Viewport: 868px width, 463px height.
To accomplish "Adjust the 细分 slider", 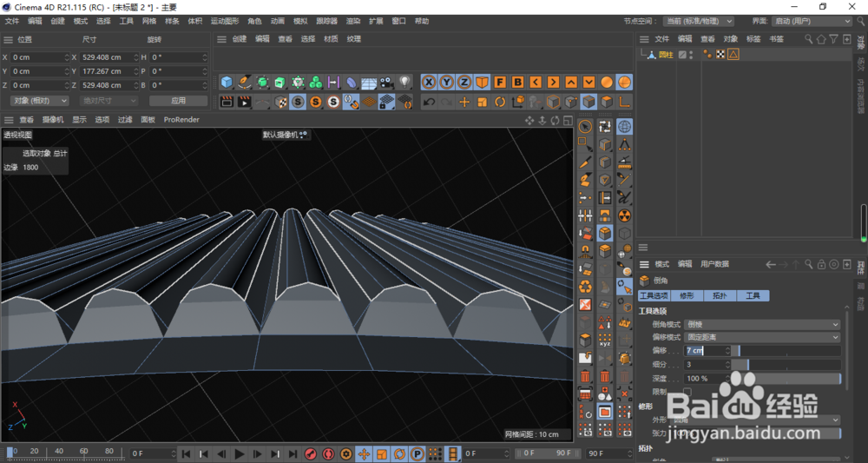I will point(786,365).
